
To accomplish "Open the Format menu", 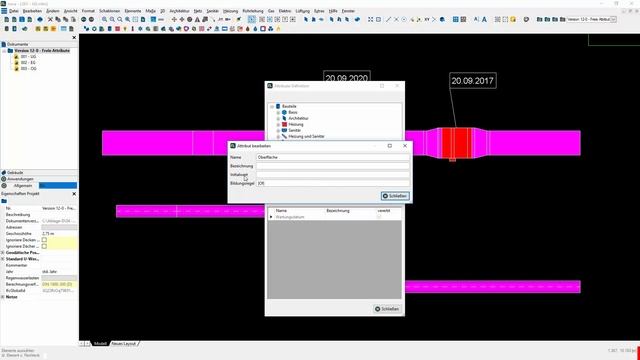I will 88,11.
